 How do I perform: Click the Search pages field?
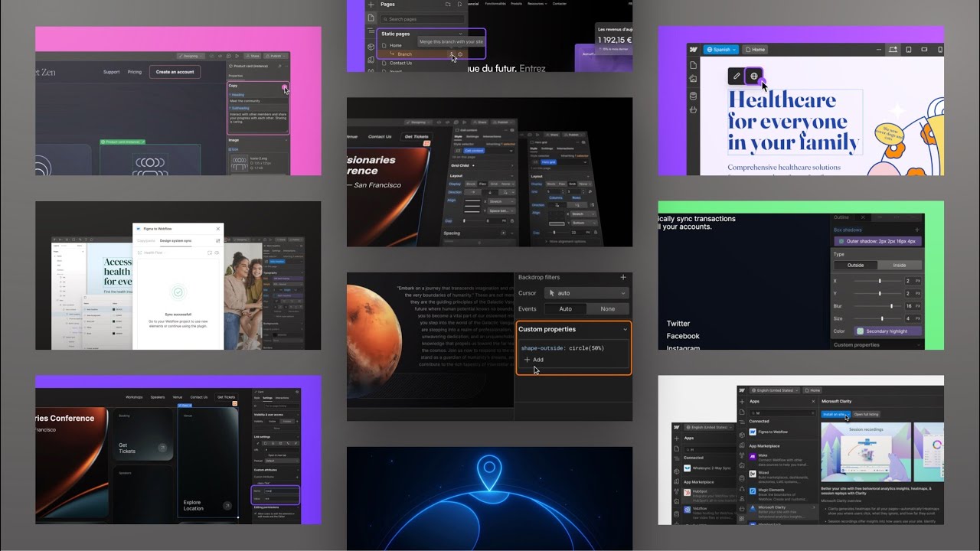pyautogui.click(x=423, y=19)
